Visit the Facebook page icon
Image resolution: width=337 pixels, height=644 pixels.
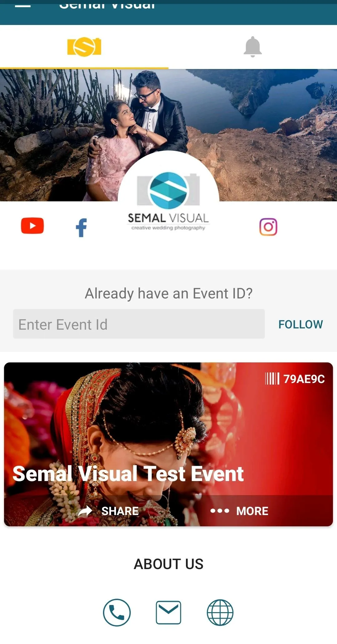[x=81, y=228]
